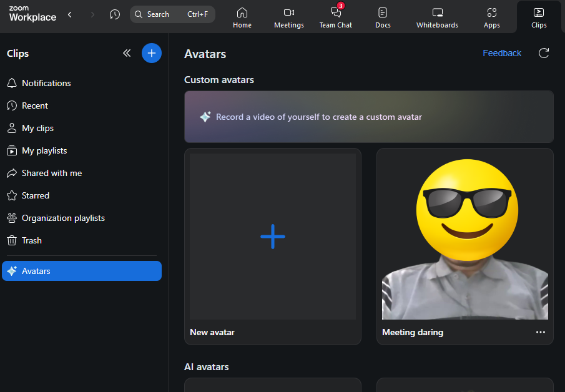
Task: Click the refresh icon next to Feedback
Action: [544, 53]
